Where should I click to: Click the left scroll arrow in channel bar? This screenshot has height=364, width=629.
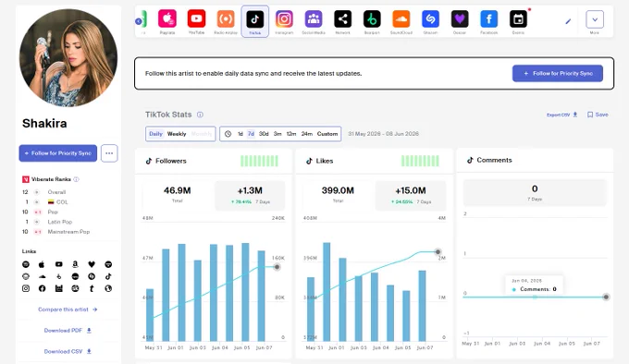click(x=139, y=21)
